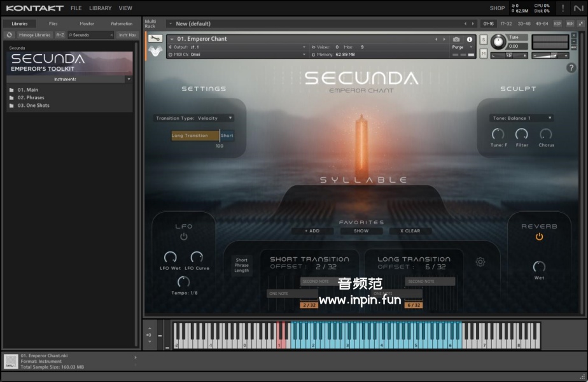Click the instrument volume slider
The image size is (588, 382).
[x=550, y=55]
